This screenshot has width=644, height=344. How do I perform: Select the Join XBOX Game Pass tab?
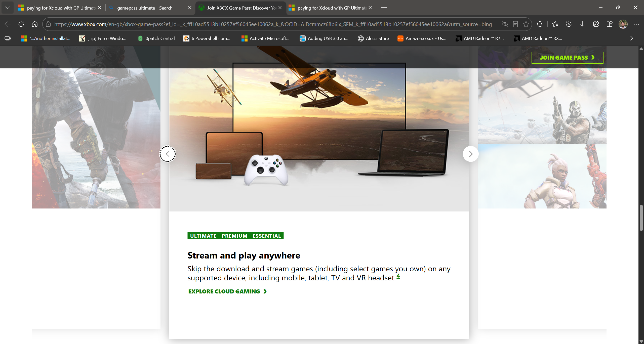pos(240,8)
